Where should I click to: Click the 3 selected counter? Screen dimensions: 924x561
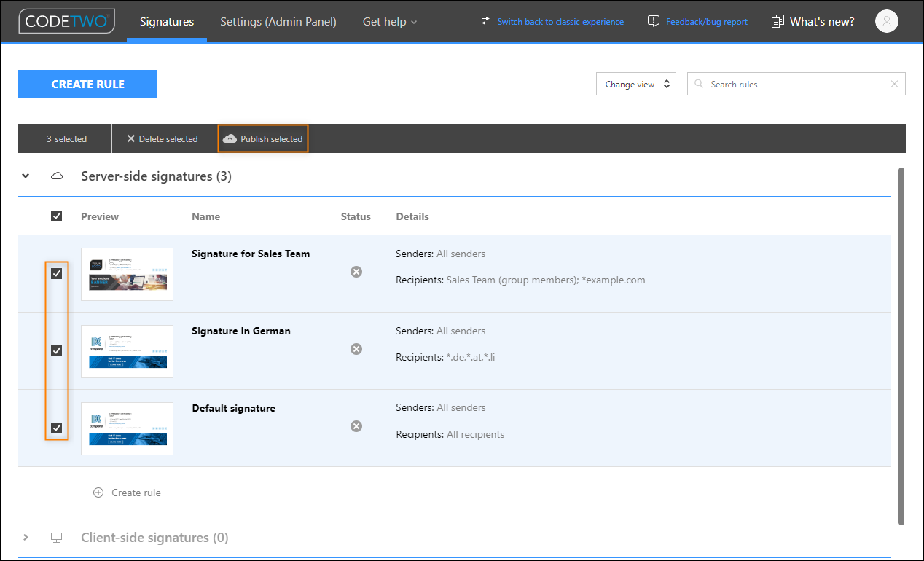tap(66, 138)
